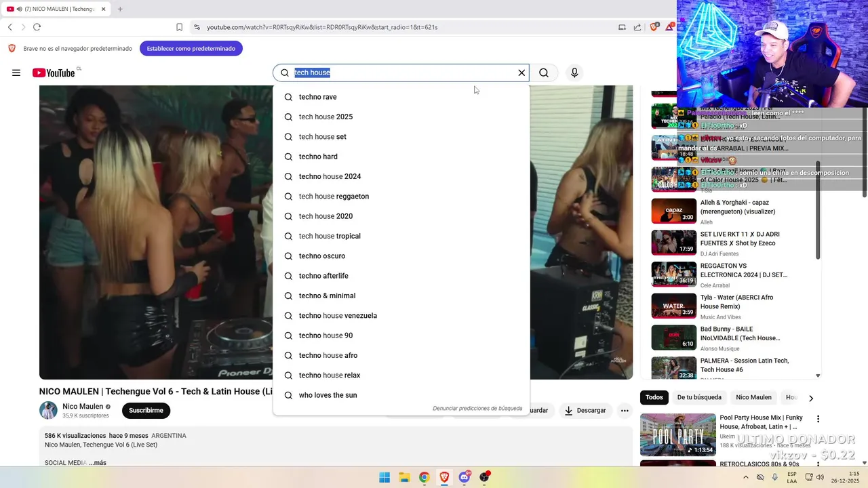Open File Explorer from the taskbar
This screenshot has width=868, height=488.
(404, 477)
